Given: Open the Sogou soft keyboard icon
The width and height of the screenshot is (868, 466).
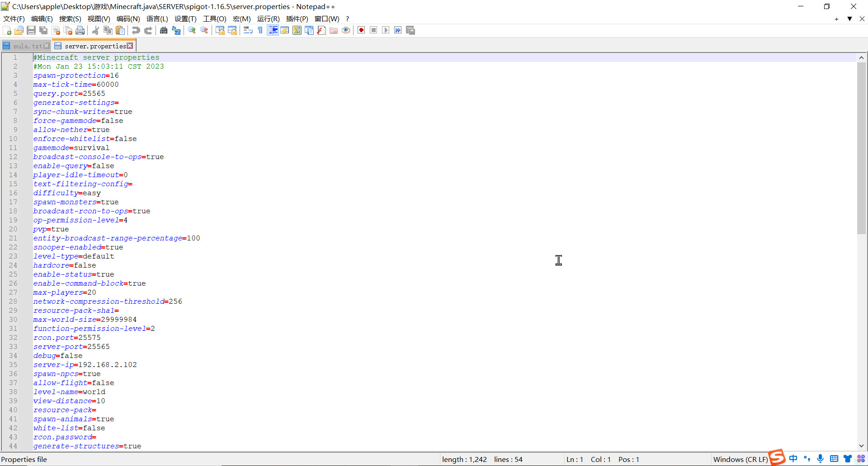Looking at the screenshot, I should 834,459.
